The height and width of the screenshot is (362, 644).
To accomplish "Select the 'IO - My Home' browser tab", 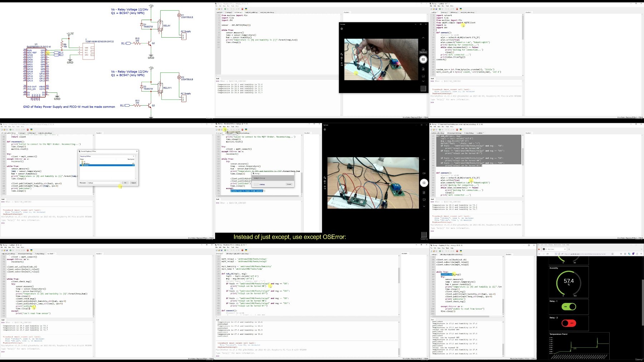I will click(x=554, y=249).
